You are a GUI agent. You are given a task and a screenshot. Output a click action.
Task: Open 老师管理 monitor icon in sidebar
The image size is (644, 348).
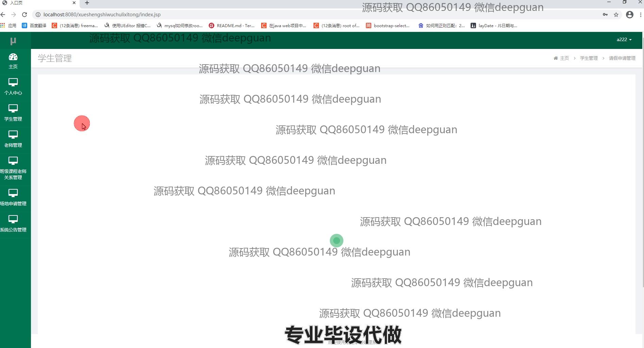point(13,135)
